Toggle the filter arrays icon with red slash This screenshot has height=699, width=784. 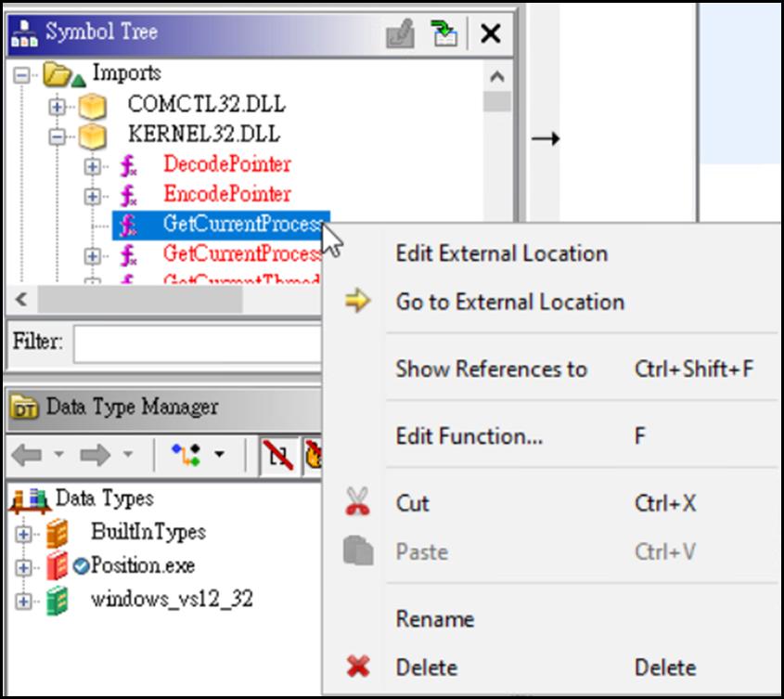[279, 454]
